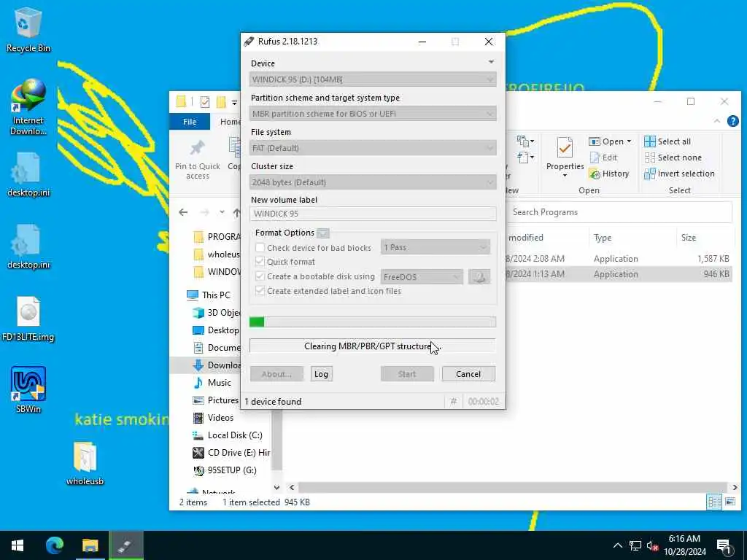Screen dimensions: 747x560
Task: Click Select all in Explorer ribbon
Action: (x=667, y=141)
